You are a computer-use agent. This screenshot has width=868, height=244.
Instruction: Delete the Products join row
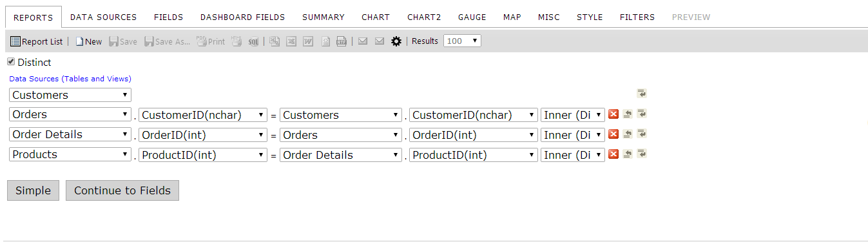click(613, 154)
